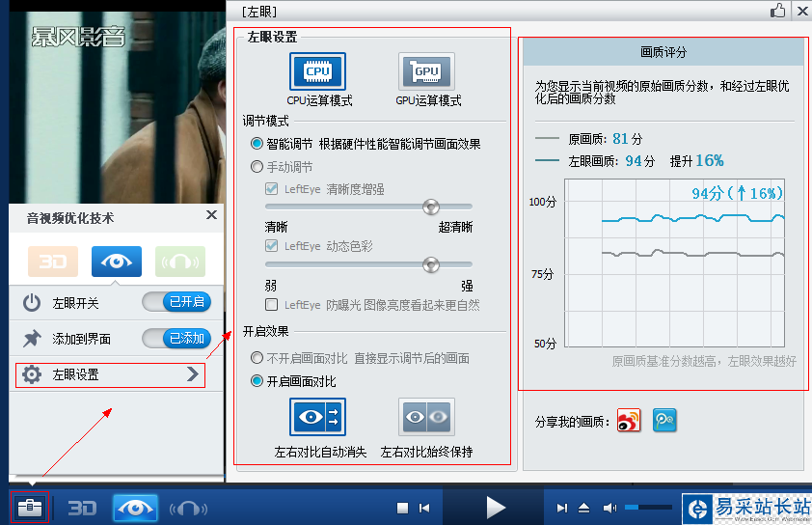Image resolution: width=812 pixels, height=525 pixels.
Task: Close the 音视频优化技术 panel
Action: click(x=211, y=214)
